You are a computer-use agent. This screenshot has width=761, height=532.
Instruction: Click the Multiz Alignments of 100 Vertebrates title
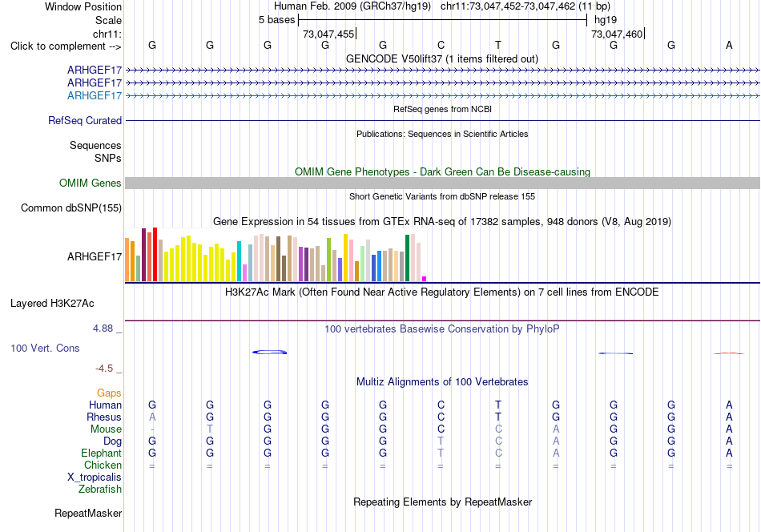pyautogui.click(x=442, y=382)
